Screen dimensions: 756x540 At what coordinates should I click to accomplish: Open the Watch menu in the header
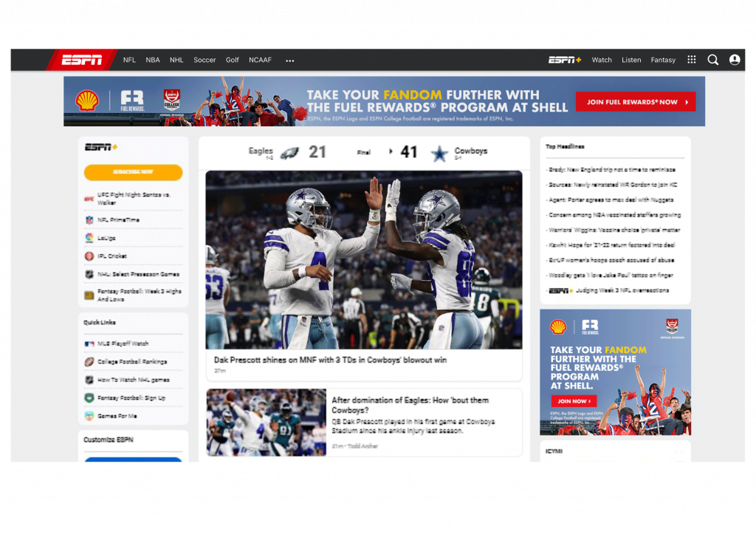tap(602, 60)
